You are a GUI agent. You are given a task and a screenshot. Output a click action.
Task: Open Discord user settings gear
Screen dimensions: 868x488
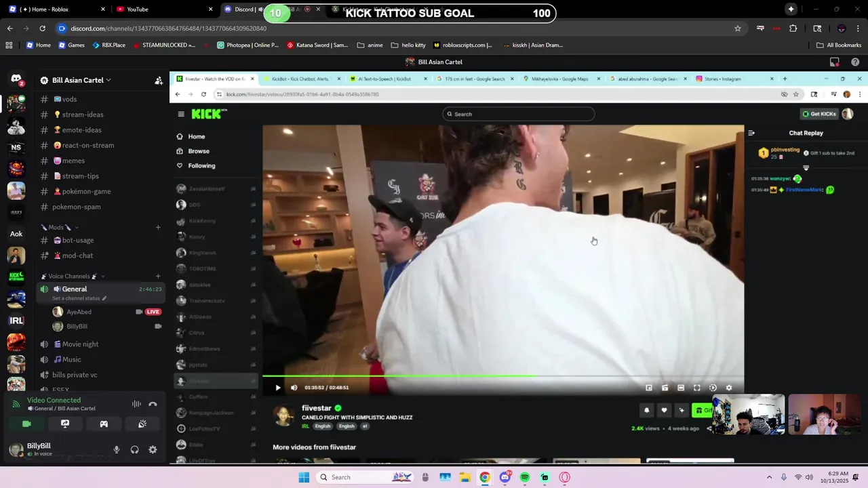click(153, 449)
